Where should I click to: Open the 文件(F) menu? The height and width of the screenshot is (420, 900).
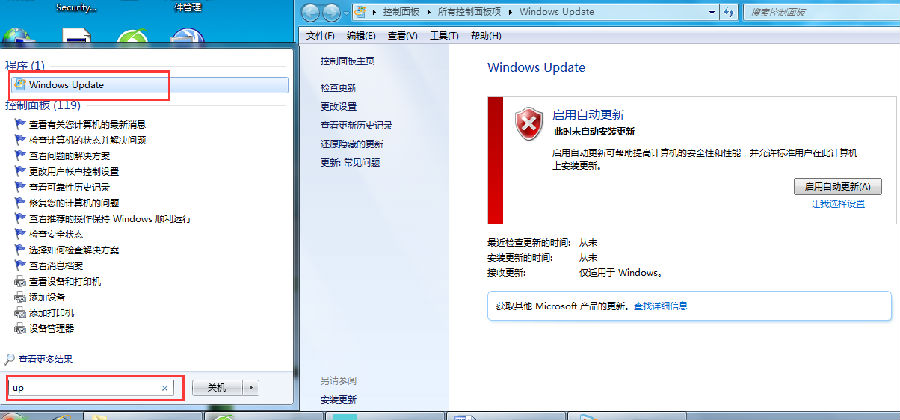[320, 36]
